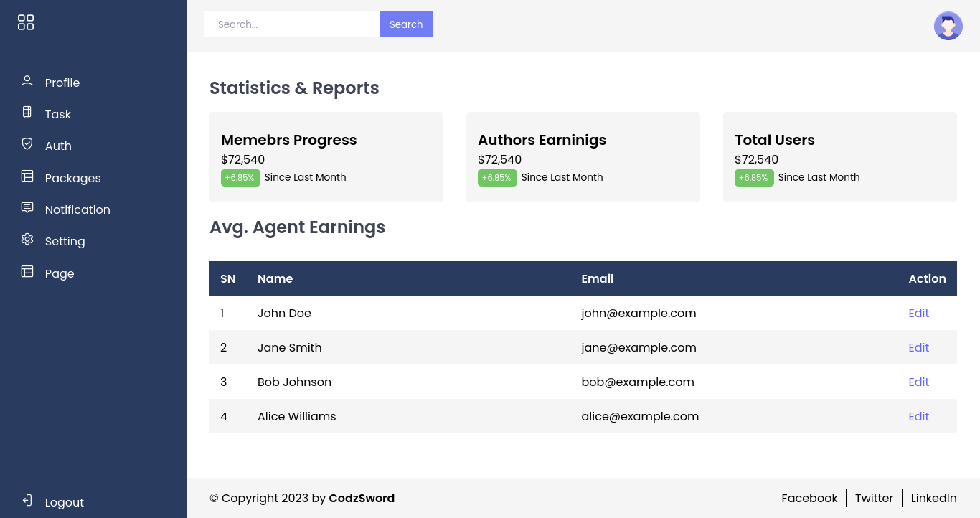Click the Action column header
This screenshot has width=980, height=518.
point(927,278)
